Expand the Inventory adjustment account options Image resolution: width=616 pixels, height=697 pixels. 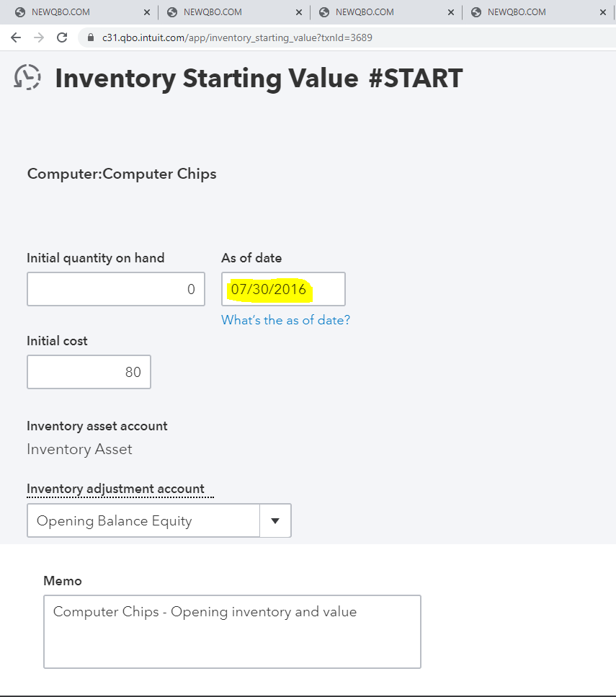click(274, 520)
